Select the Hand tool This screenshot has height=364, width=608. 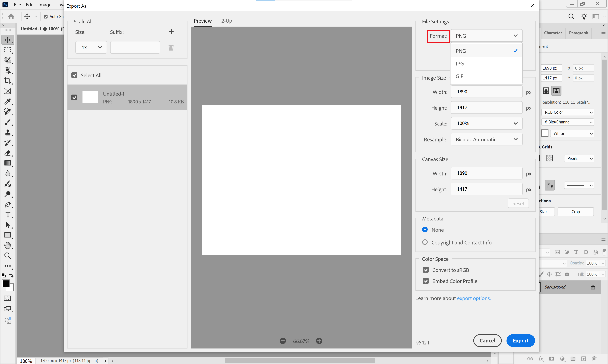(8, 245)
